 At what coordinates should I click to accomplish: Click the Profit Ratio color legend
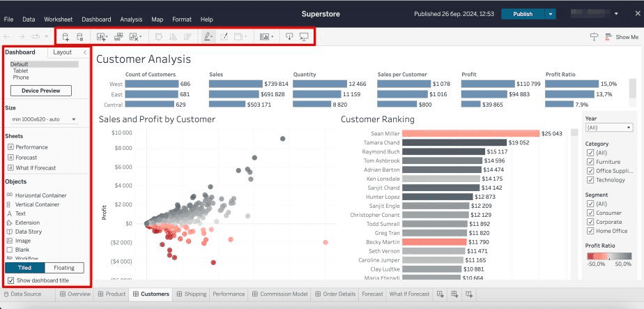[x=609, y=256]
